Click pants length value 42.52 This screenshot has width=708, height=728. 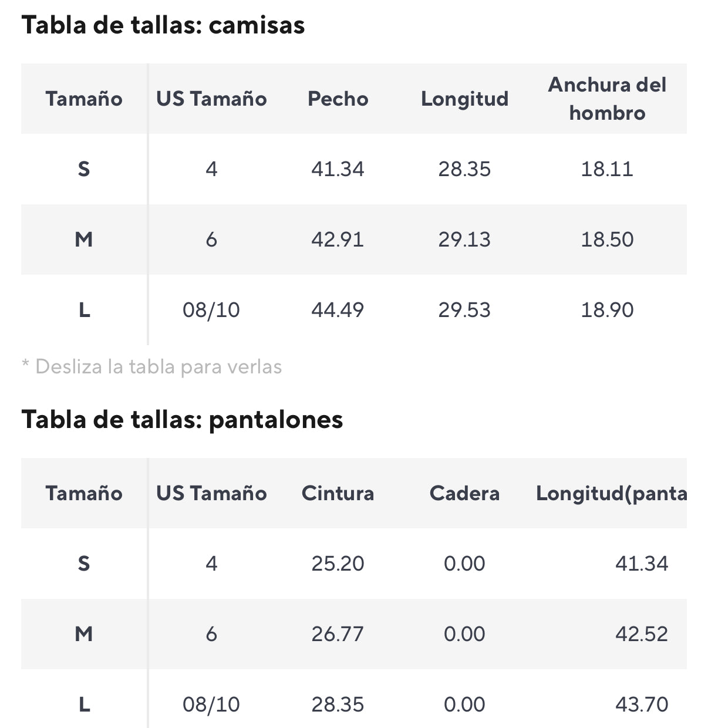pyautogui.click(x=642, y=634)
